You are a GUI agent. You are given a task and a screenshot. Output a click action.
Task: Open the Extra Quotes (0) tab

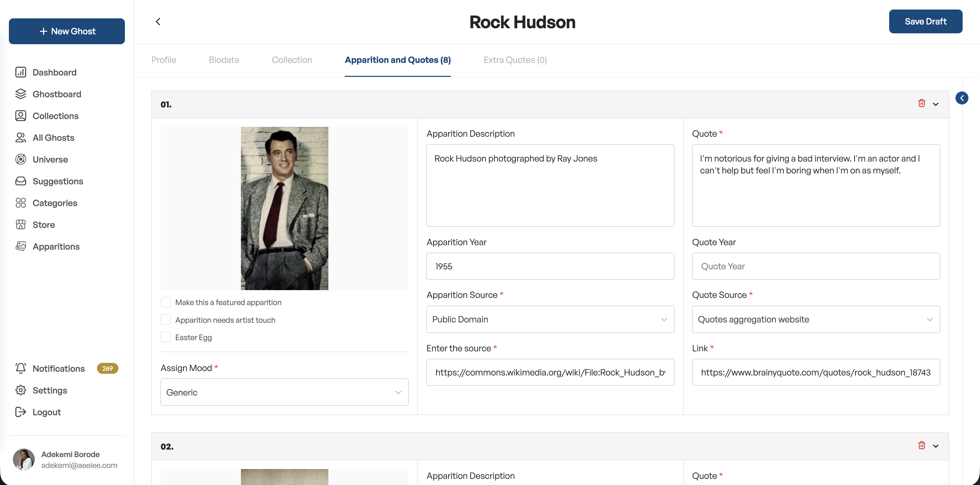pos(515,60)
